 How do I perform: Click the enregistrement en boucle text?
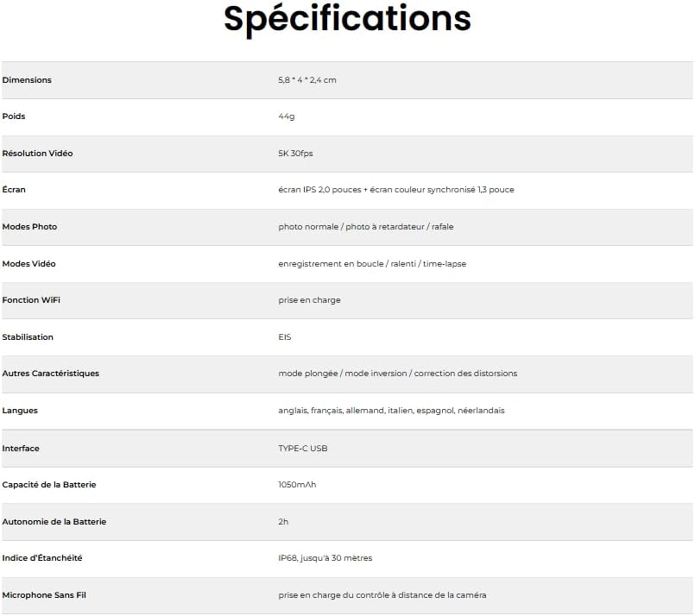331,264
